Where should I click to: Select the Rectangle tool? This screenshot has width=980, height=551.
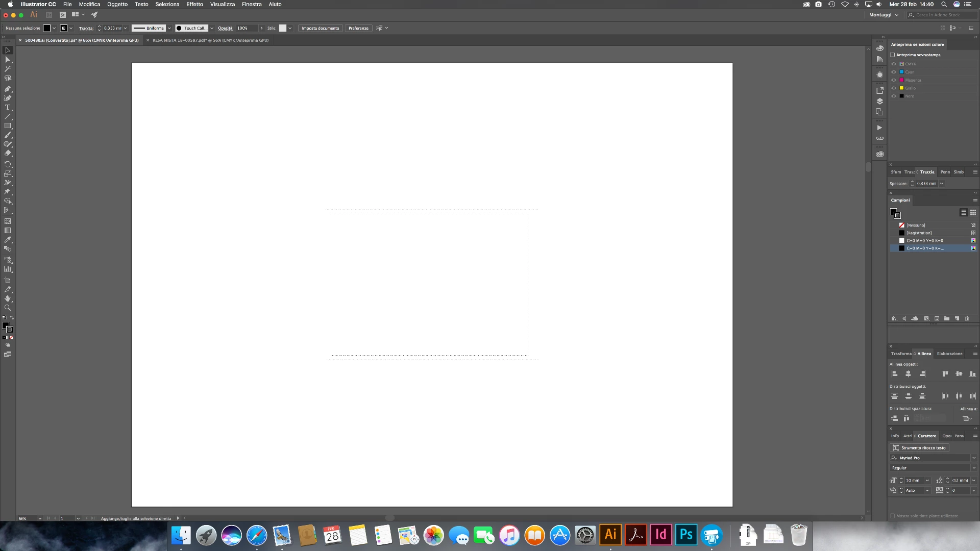[x=8, y=126]
